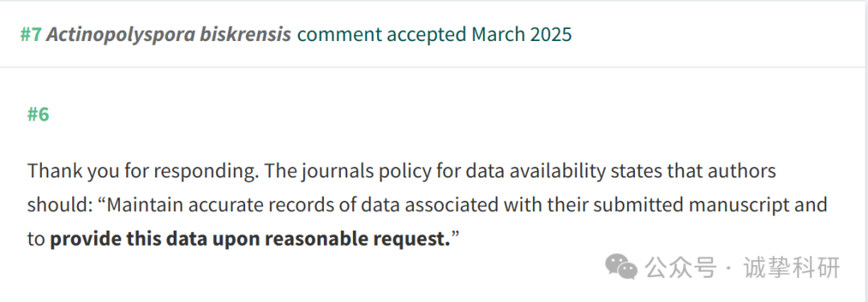Click 'March 2025' in the comment header

pyautogui.click(x=522, y=35)
